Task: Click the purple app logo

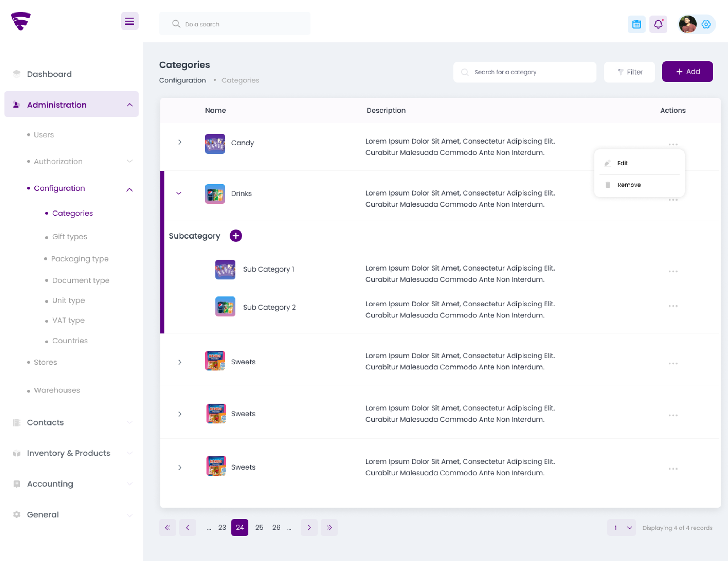Action: tap(21, 21)
